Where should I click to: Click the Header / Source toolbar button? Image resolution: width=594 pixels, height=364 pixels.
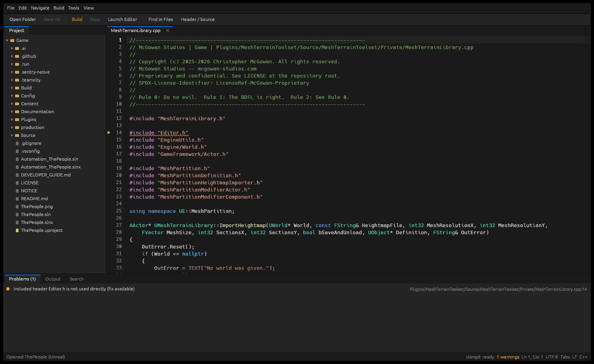[x=198, y=19]
